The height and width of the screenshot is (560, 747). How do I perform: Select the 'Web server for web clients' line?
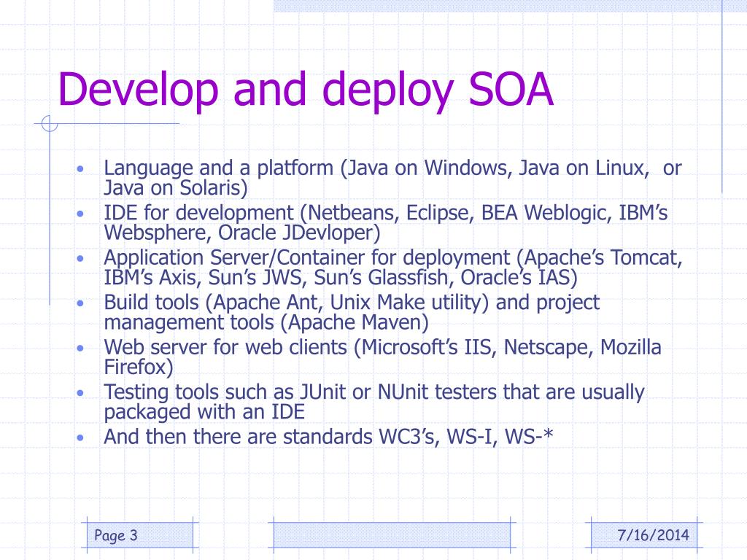click(382, 348)
